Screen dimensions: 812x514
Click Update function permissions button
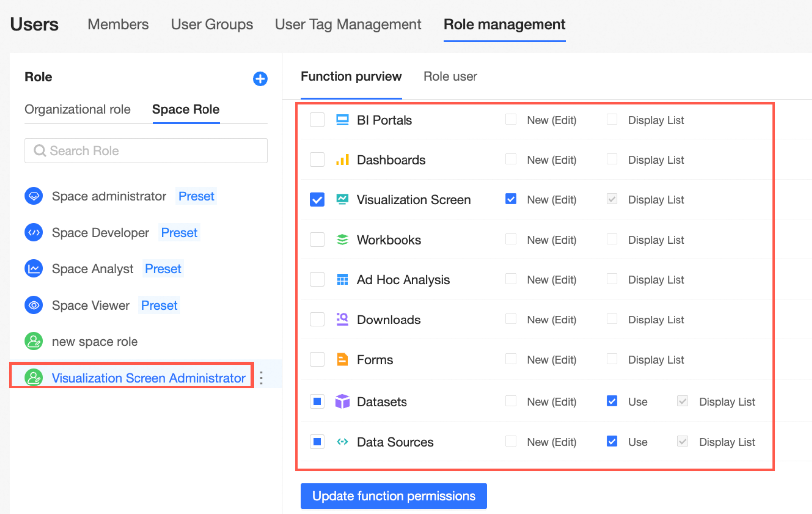coord(394,496)
